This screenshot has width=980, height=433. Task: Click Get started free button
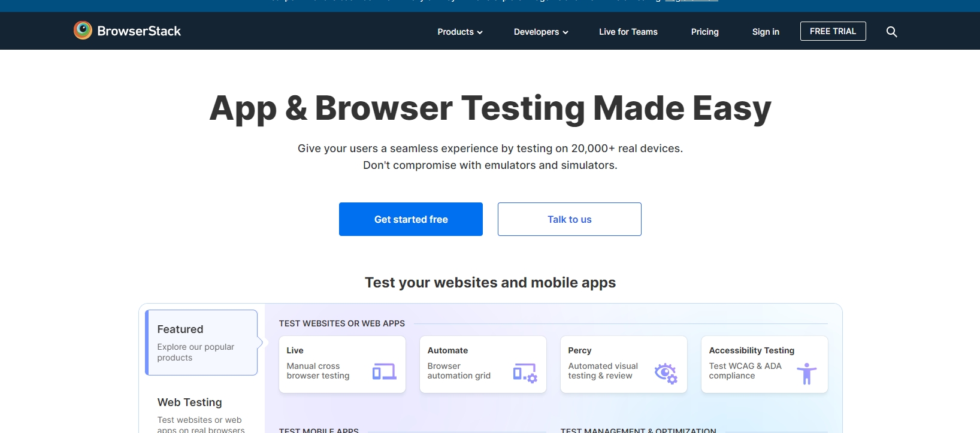click(x=411, y=219)
